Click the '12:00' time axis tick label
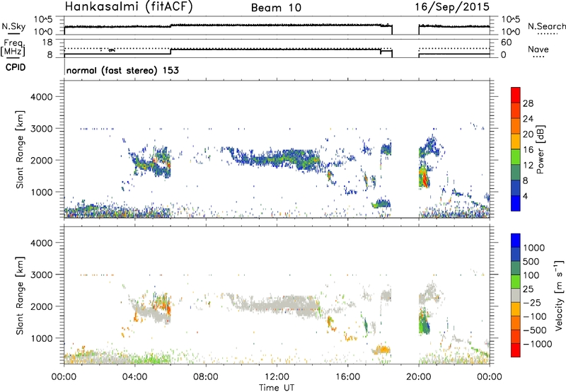The width and height of the screenshot is (566, 392). (277, 377)
